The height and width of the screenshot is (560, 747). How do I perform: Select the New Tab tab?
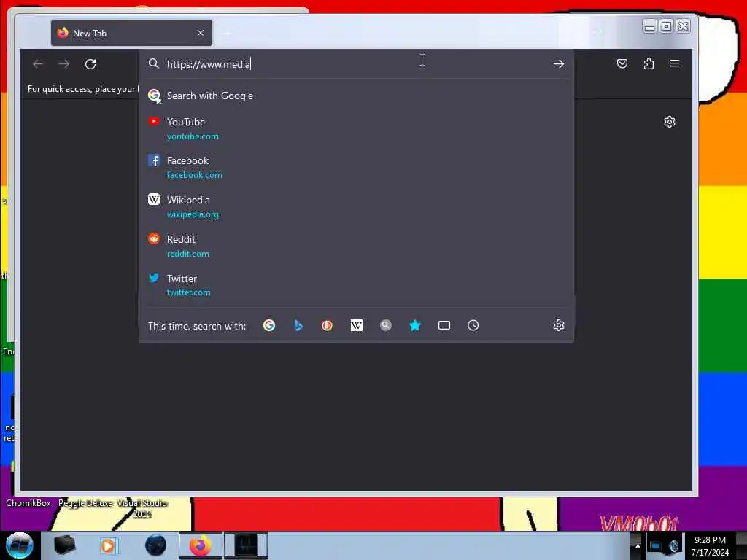click(x=131, y=33)
